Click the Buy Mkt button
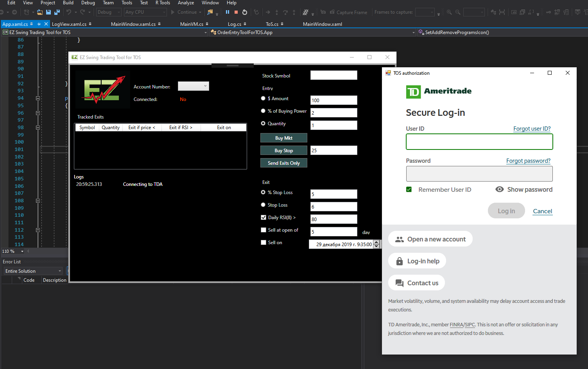The image size is (588, 369). pyautogui.click(x=284, y=138)
